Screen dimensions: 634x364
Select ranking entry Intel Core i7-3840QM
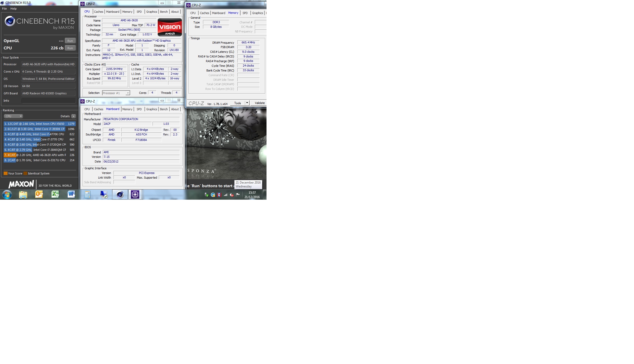tap(40, 150)
